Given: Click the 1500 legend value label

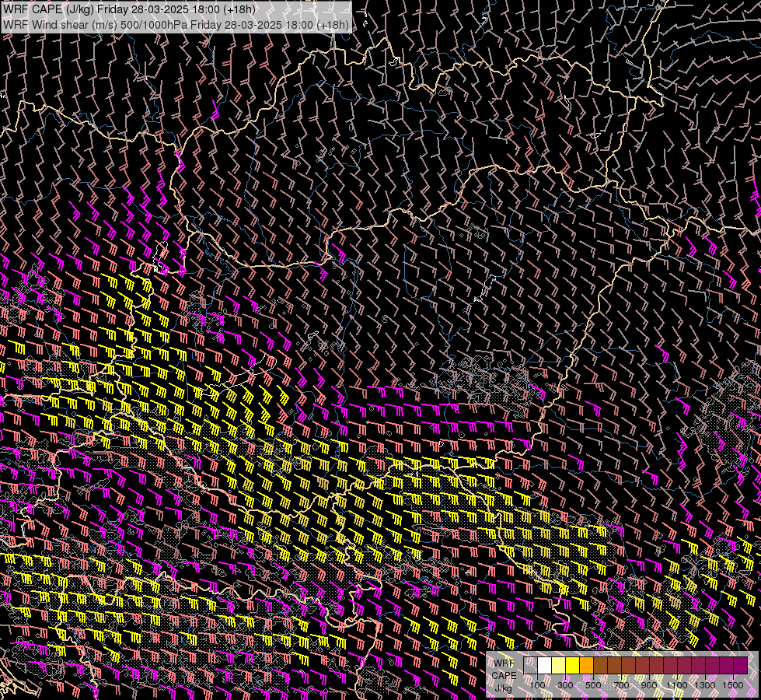Looking at the screenshot, I should (x=733, y=685).
